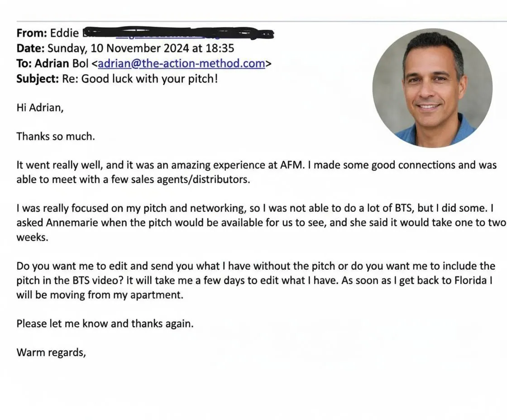Viewport: 507px width, 420px height.
Task: Click the redacted sender email address
Action: tap(181, 33)
